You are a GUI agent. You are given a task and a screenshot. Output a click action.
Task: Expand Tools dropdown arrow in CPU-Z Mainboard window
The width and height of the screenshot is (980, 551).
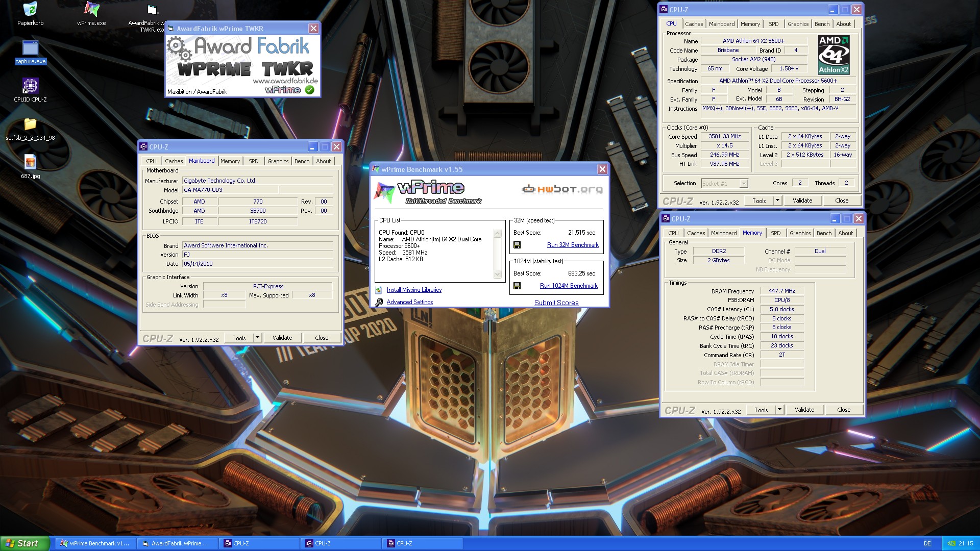pos(257,338)
